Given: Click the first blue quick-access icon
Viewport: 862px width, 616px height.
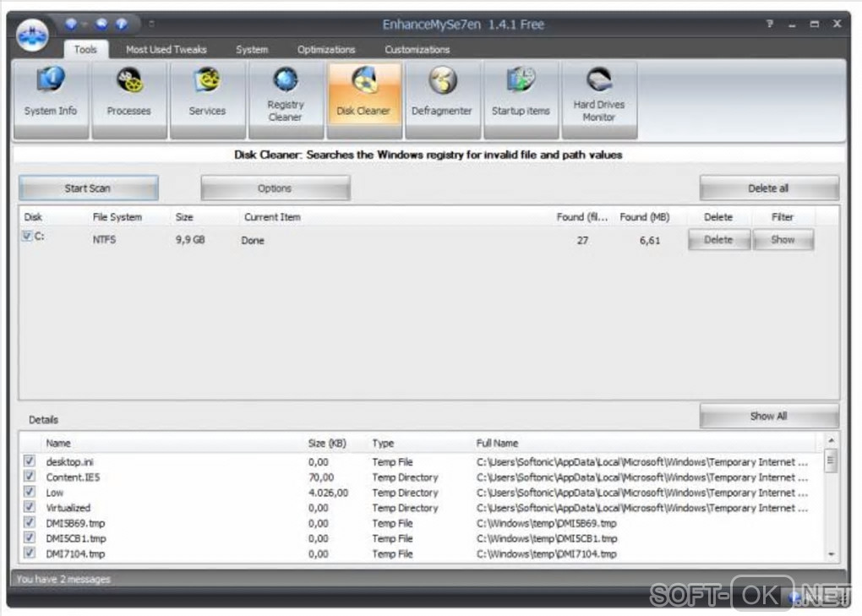Looking at the screenshot, I should tap(72, 25).
